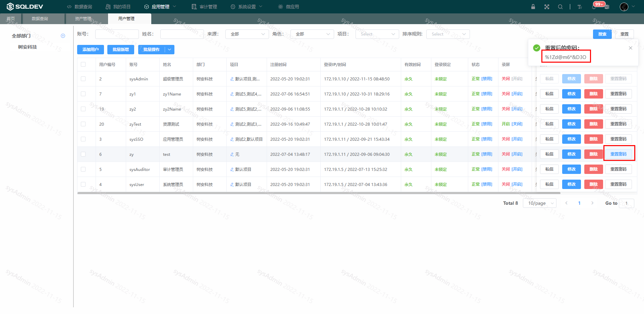
Task: Go to previous page arrow
Action: (x=567, y=203)
